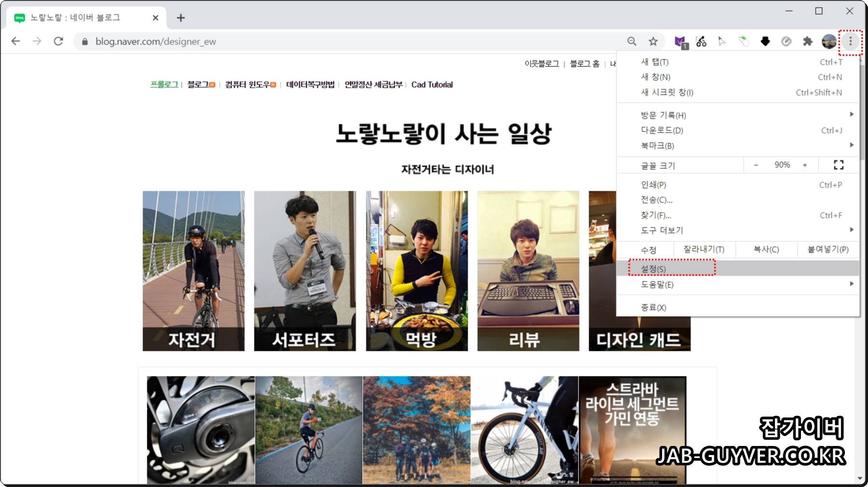Open the Cad Tutorial link
The height and width of the screenshot is (487, 868).
point(432,84)
